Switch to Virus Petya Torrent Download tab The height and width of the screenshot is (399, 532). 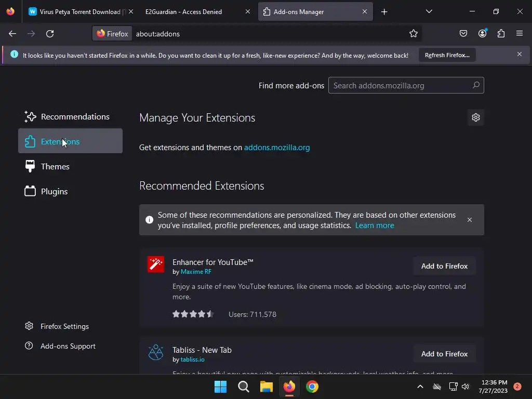[x=81, y=11]
